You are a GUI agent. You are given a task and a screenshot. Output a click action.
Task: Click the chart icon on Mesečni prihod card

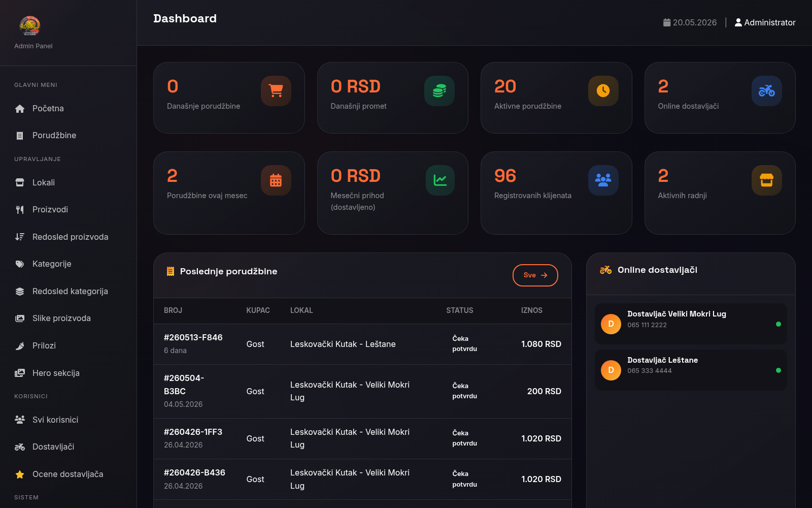439,180
